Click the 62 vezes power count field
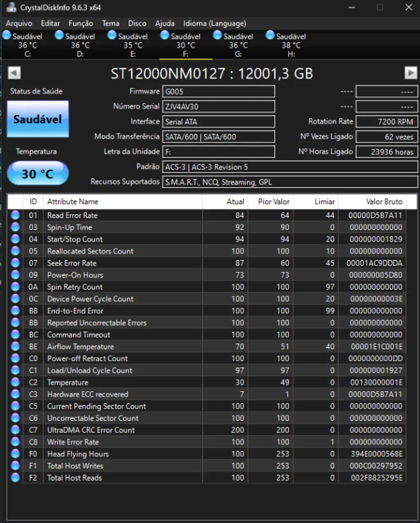Viewport: 420px width, 523px height. [387, 137]
